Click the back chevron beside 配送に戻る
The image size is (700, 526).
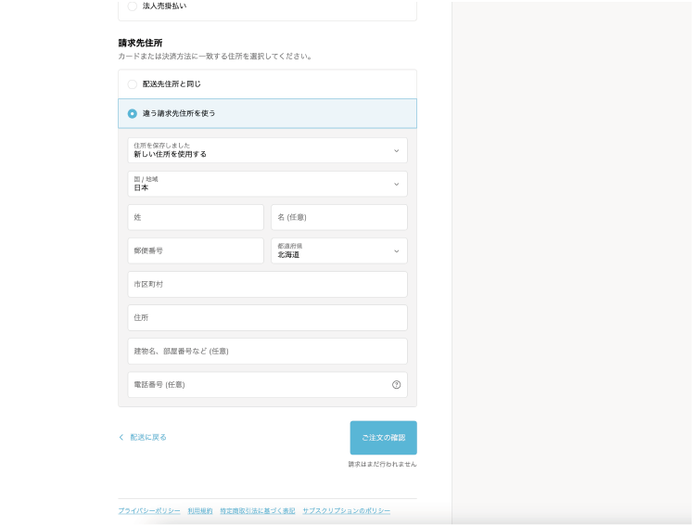pyautogui.click(x=122, y=437)
